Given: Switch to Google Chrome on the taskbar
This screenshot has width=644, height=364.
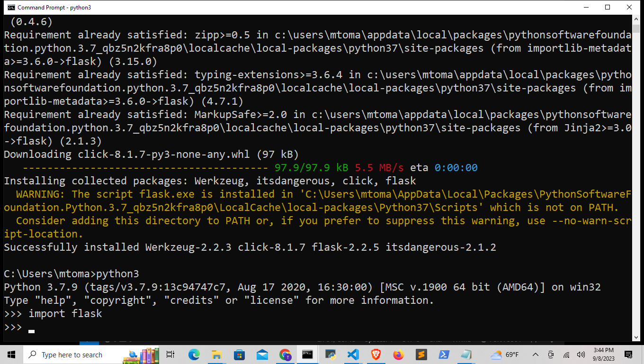Looking at the screenshot, I should pyautogui.click(x=285, y=355).
